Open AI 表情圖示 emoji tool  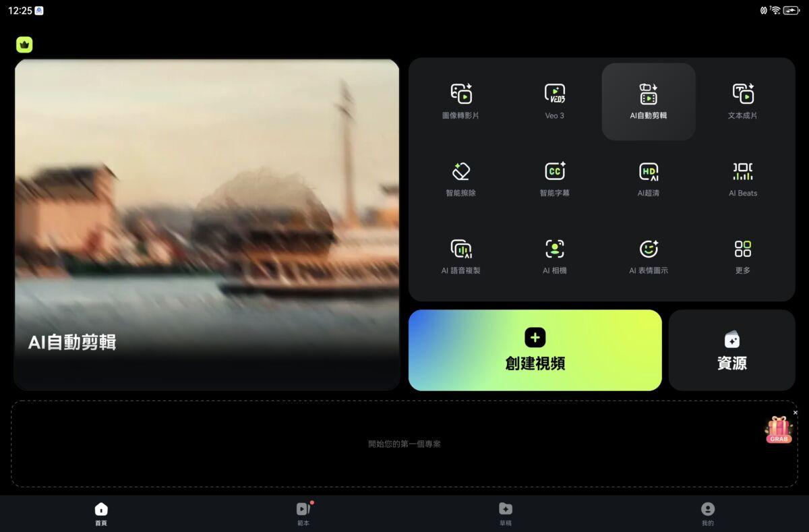tap(649, 256)
